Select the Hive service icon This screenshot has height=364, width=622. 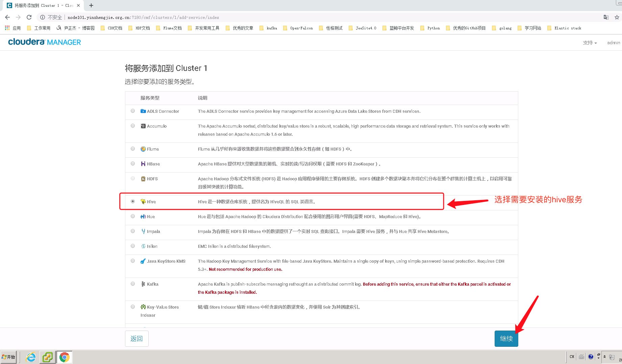click(x=143, y=201)
